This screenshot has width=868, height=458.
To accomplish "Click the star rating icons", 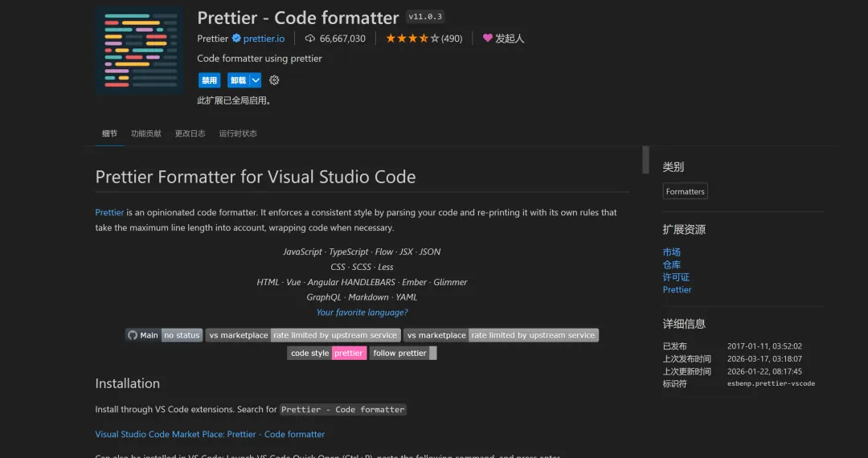I will tap(412, 39).
